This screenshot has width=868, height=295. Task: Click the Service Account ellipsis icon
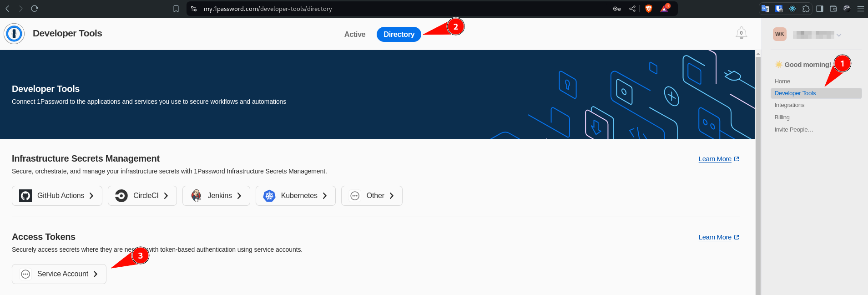coord(25,274)
